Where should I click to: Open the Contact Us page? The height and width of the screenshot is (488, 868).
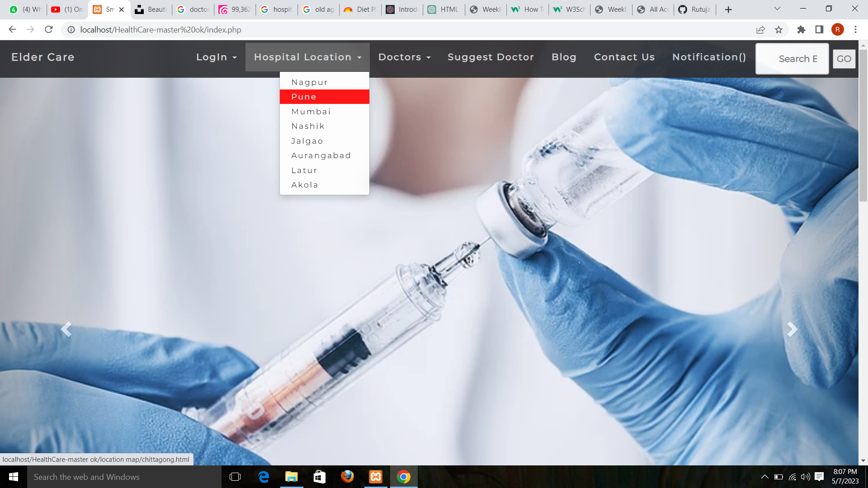[624, 57]
